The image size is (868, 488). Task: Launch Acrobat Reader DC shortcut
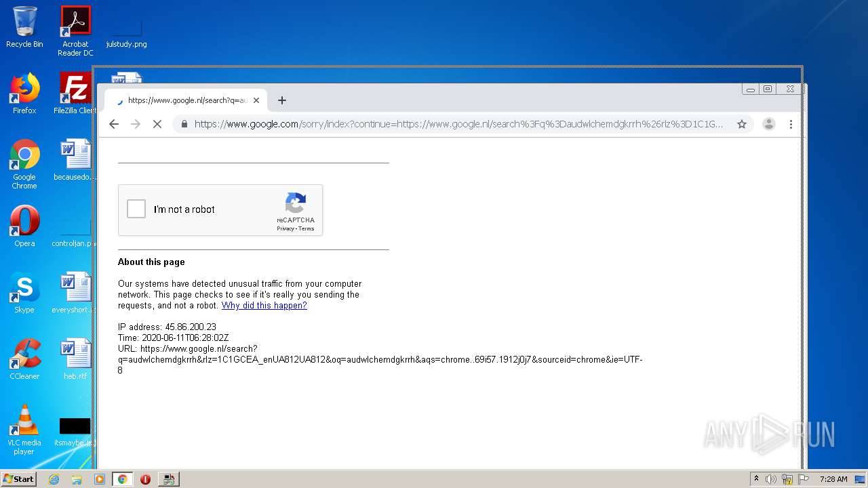click(75, 31)
